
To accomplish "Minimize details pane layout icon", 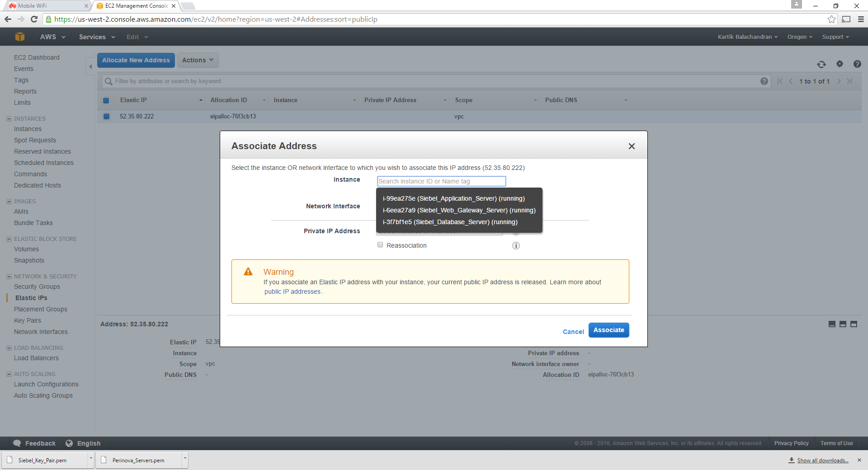I will [832, 324].
